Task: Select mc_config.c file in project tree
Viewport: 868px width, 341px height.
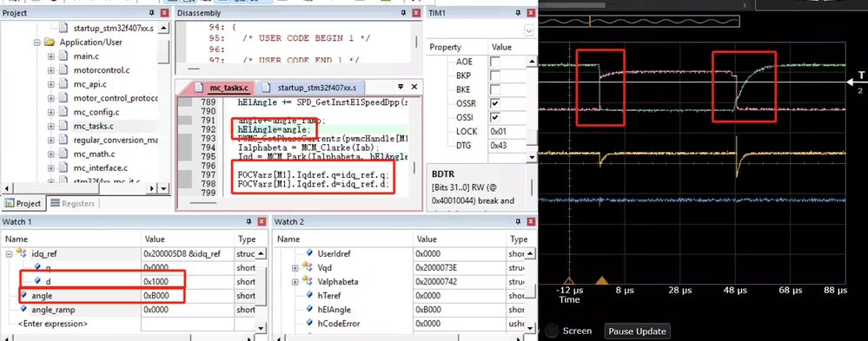Action: pos(96,112)
